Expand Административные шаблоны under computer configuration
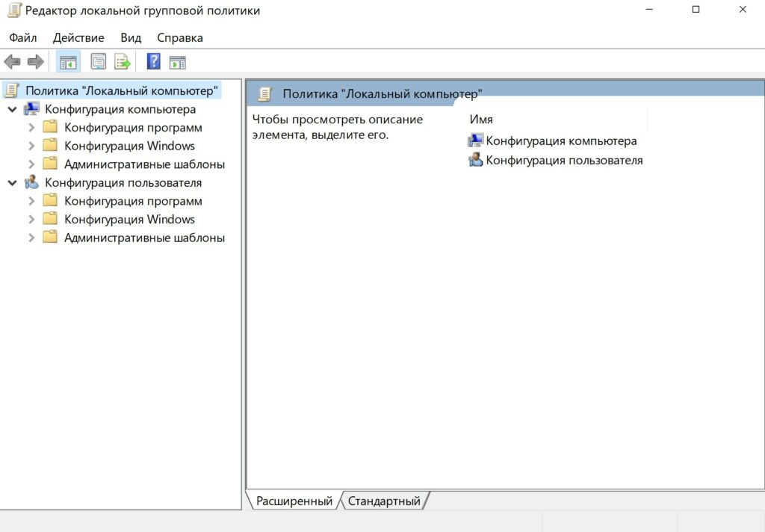The width and height of the screenshot is (765, 532). (x=31, y=164)
